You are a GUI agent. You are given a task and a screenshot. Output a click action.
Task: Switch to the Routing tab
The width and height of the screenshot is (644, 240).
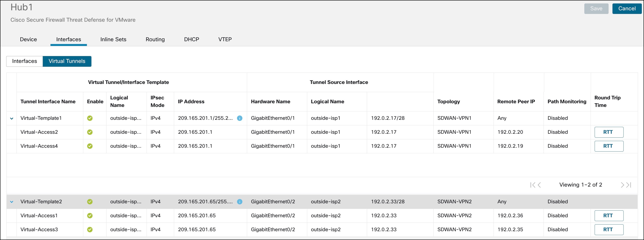(x=155, y=39)
